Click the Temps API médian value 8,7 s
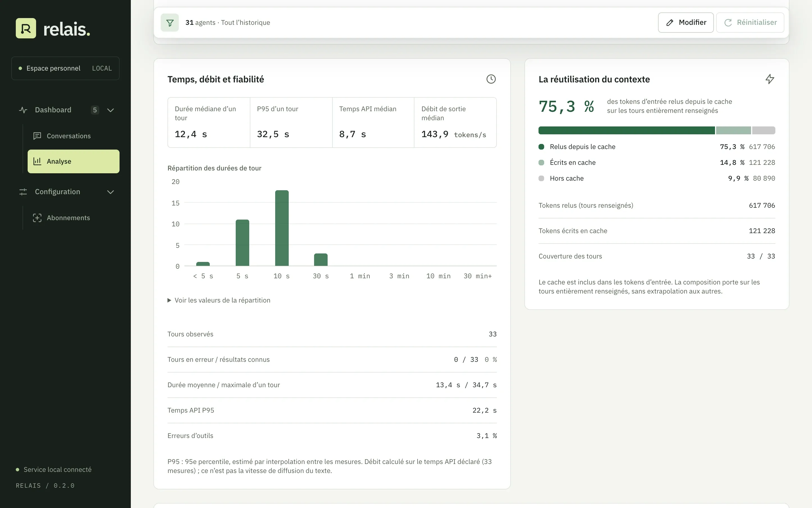812x508 pixels. pos(352,134)
